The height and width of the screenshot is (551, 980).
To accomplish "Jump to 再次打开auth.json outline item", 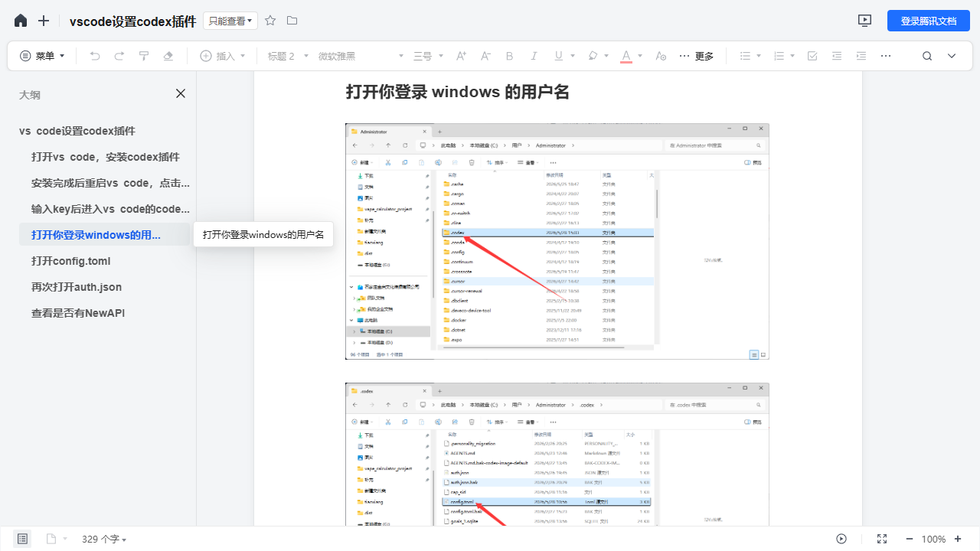I will (x=77, y=287).
